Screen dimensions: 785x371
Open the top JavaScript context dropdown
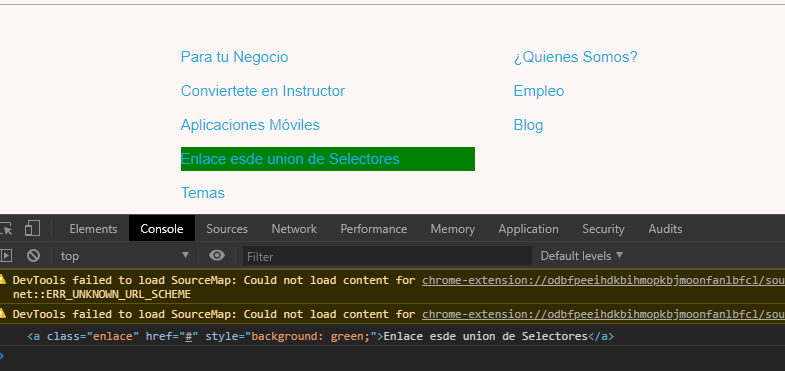125,256
